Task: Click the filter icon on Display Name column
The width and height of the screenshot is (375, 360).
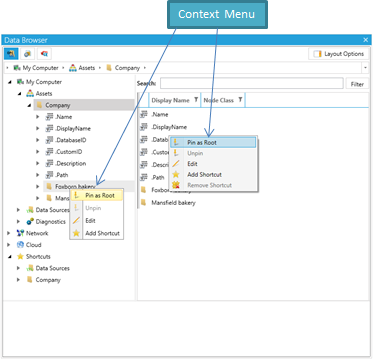Action: (196, 100)
